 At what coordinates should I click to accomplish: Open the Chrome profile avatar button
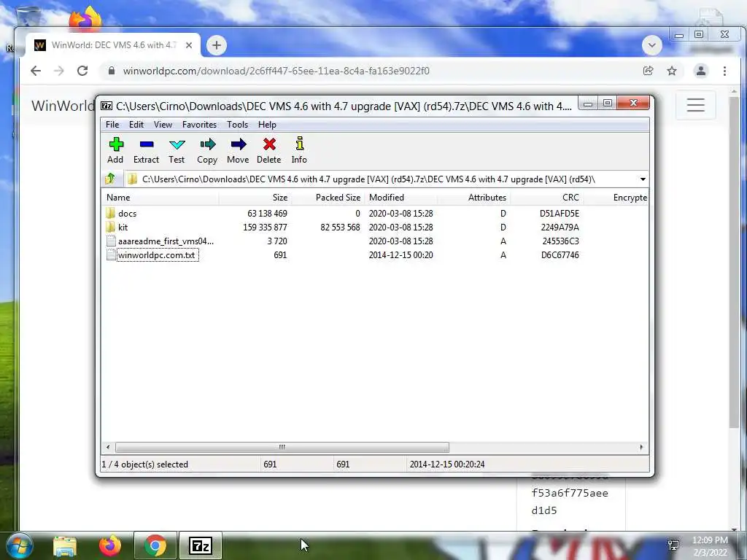click(701, 71)
